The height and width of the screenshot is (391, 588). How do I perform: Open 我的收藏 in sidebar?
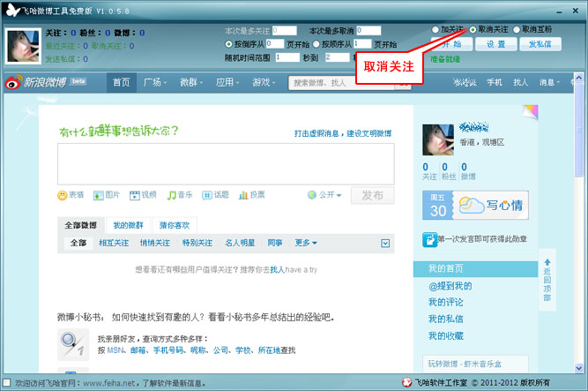[445, 335]
